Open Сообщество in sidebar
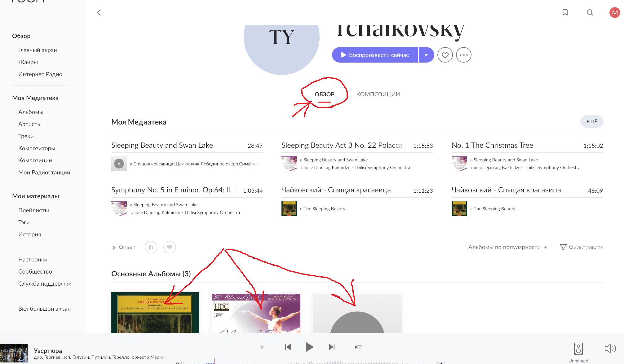The height and width of the screenshot is (364, 624). [x=35, y=271]
